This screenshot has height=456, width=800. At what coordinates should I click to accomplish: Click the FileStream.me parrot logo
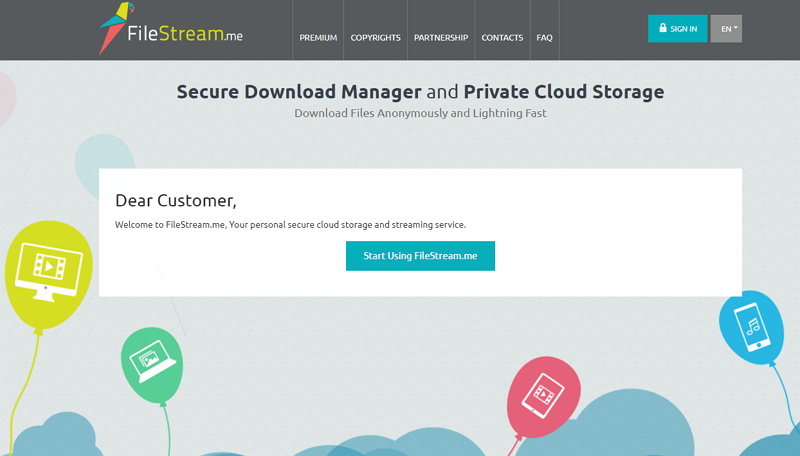[171, 28]
